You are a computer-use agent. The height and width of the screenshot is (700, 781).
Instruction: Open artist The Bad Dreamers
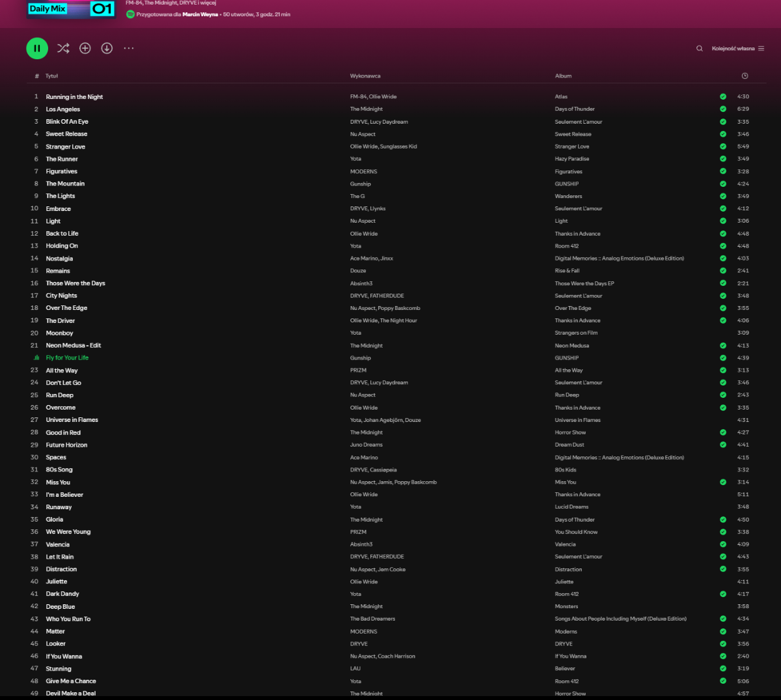373,619
